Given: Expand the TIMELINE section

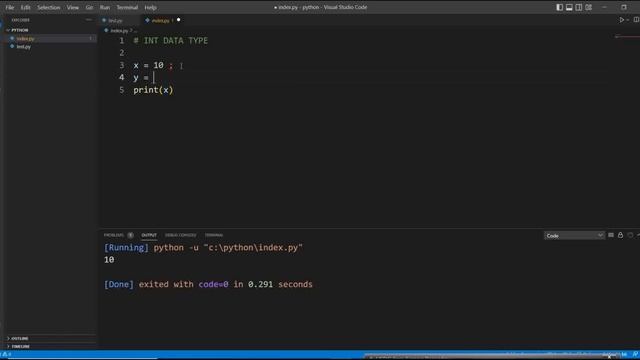Looking at the screenshot, I should coord(20,347).
